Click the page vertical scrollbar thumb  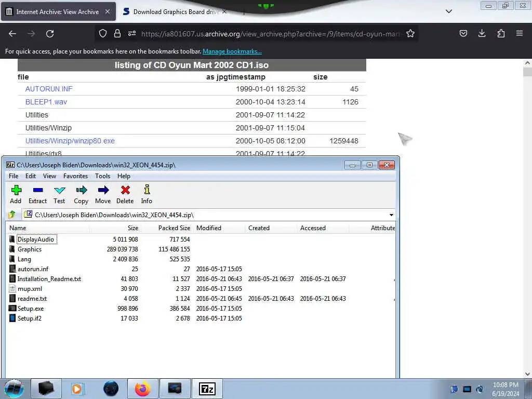[527, 72]
